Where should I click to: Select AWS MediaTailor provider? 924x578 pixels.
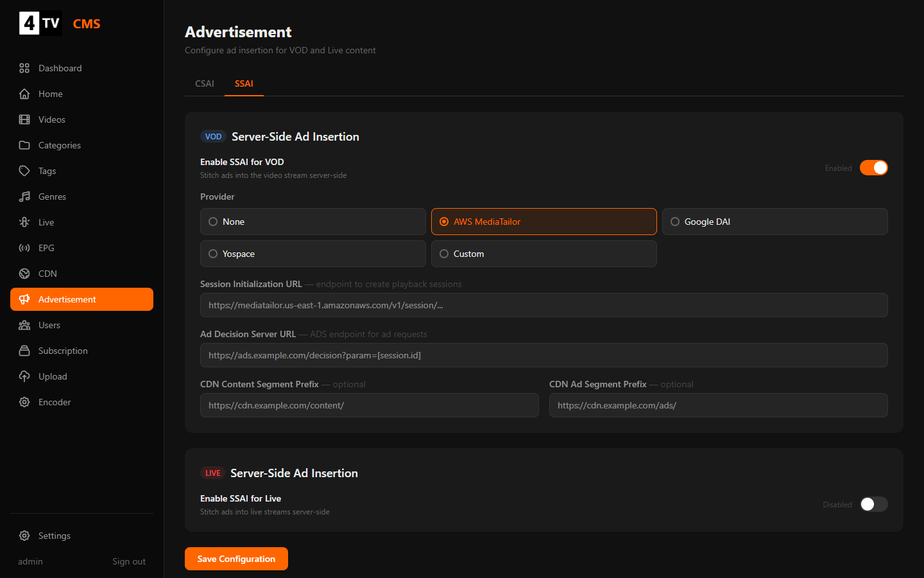544,222
